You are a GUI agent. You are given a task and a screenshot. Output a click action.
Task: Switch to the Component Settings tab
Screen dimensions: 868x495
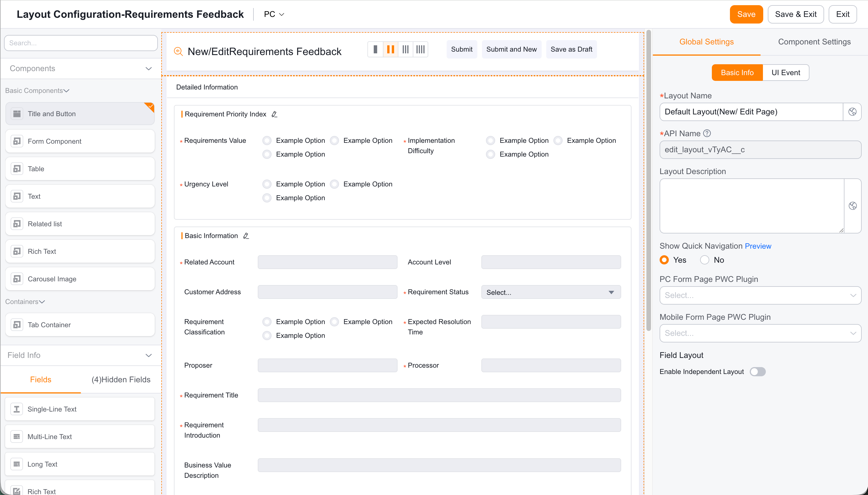click(x=814, y=42)
